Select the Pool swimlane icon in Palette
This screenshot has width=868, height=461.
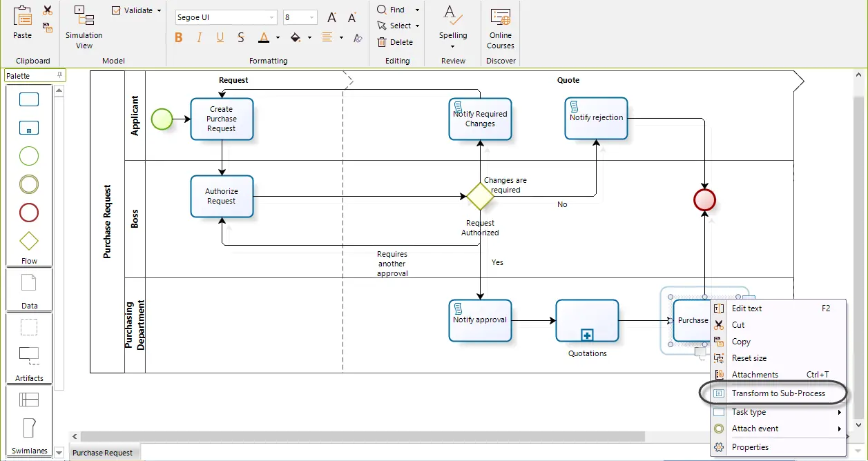(x=29, y=399)
